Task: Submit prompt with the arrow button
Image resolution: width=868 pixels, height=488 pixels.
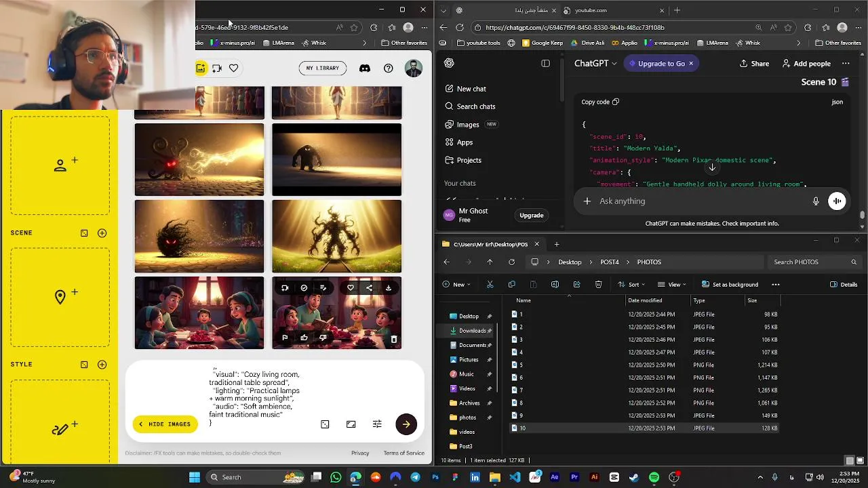Action: (406, 424)
